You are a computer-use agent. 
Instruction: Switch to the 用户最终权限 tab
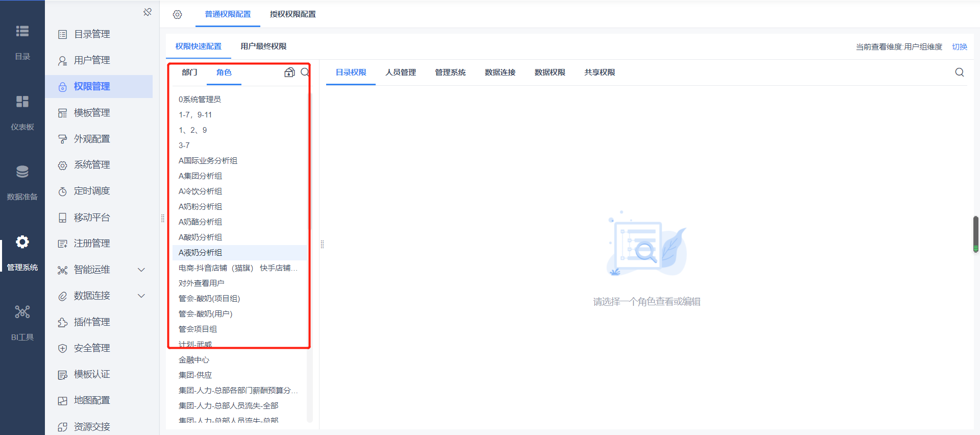tap(263, 46)
